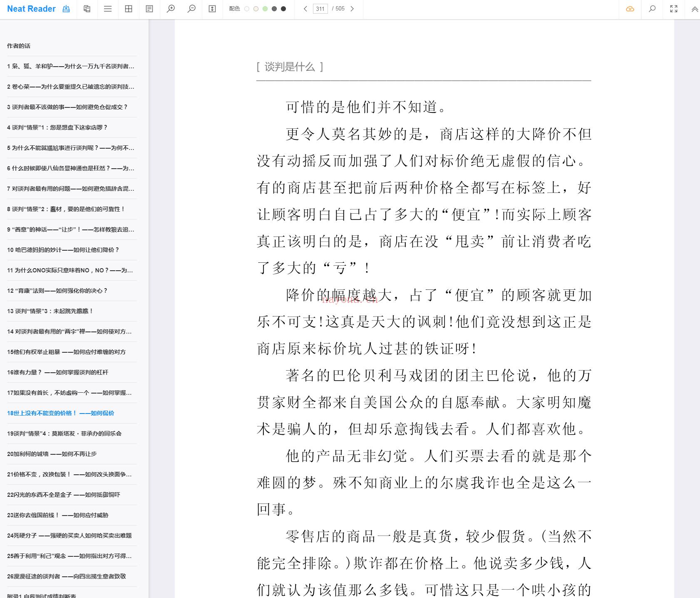Open chapter 5 为什么不能就尴尬事进行谈判
The height and width of the screenshot is (598, 700).
71,148
